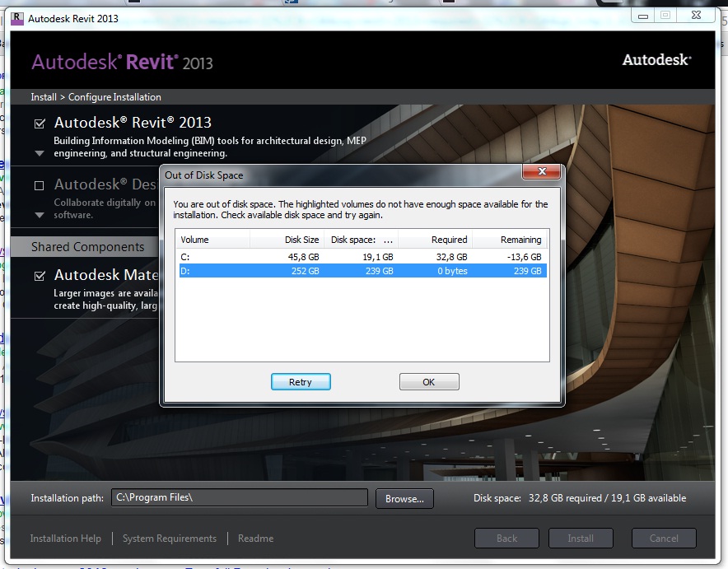
Task: Minimize the Autodesk Revit 2013 installer window
Action: tap(643, 16)
